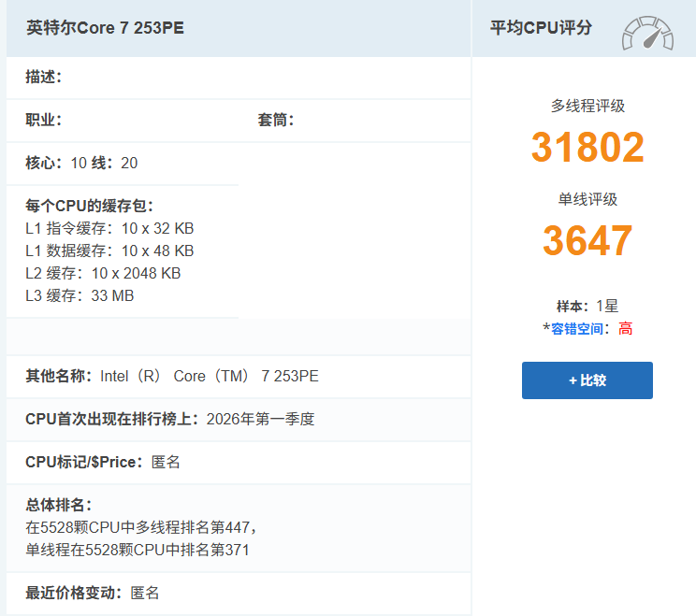Click the 职业 field label
The height and width of the screenshot is (616, 696).
click(43, 120)
